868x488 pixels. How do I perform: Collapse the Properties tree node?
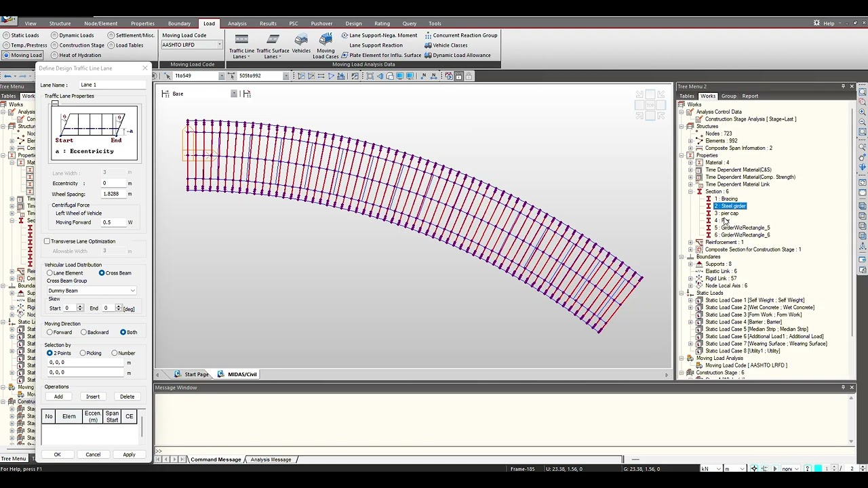pos(682,155)
